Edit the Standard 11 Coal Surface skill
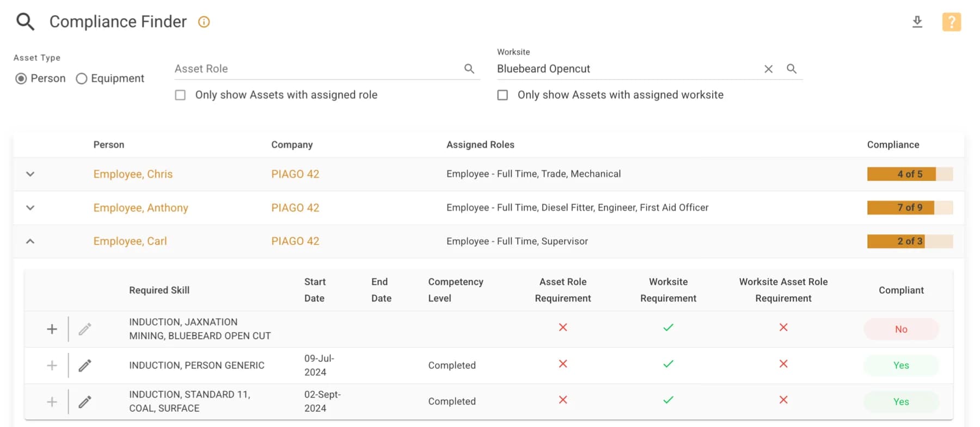The height and width of the screenshot is (427, 980). pyautogui.click(x=84, y=402)
